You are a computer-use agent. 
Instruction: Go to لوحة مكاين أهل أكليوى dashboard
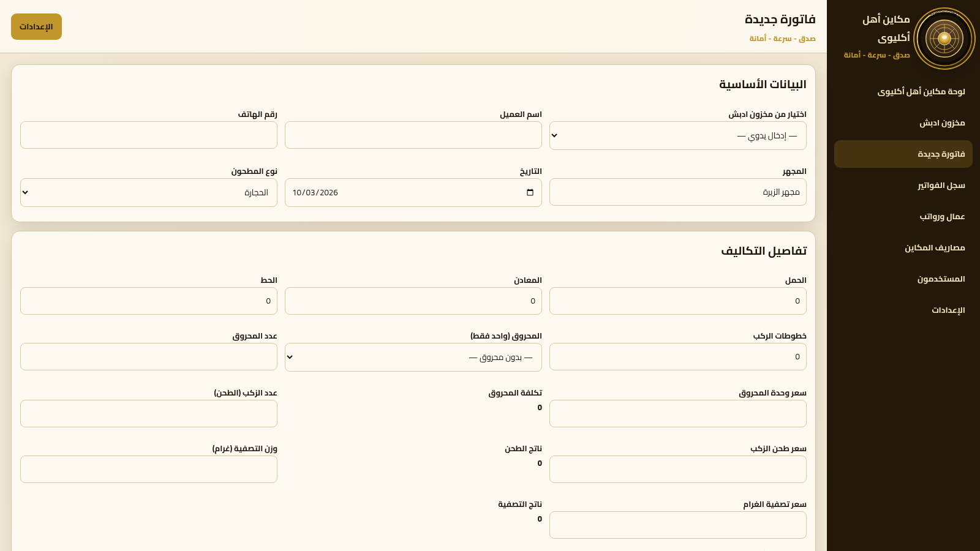[x=903, y=92]
